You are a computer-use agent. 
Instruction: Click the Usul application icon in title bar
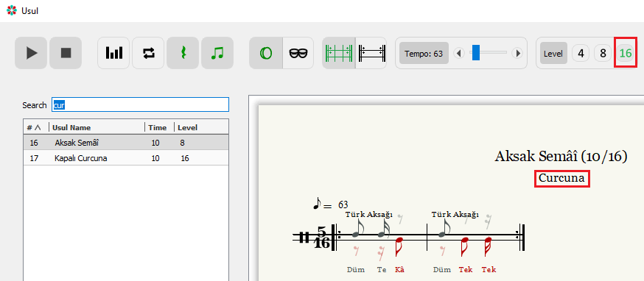coord(12,10)
